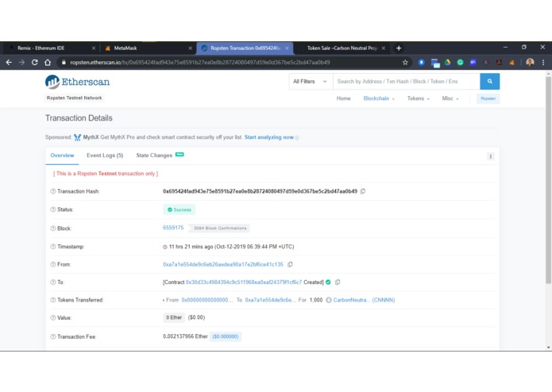Screen dimensions: 552x392
Task: Open the token sender 0x000000 link
Action: pos(207,300)
